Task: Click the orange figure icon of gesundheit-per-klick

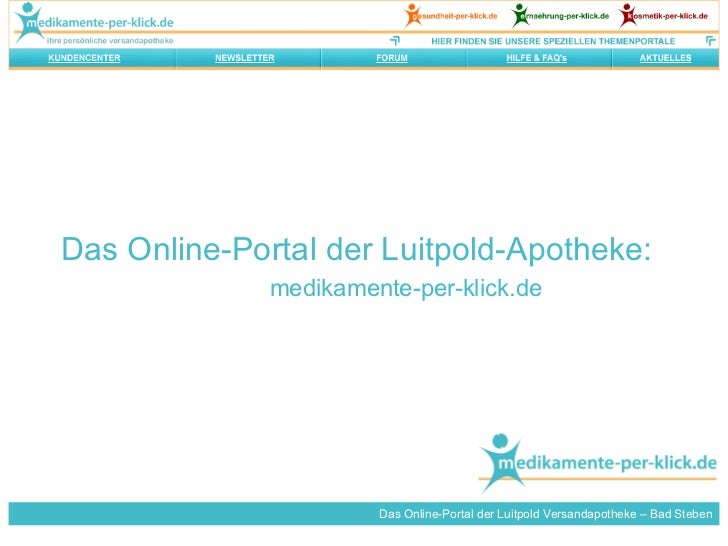Action: click(411, 15)
